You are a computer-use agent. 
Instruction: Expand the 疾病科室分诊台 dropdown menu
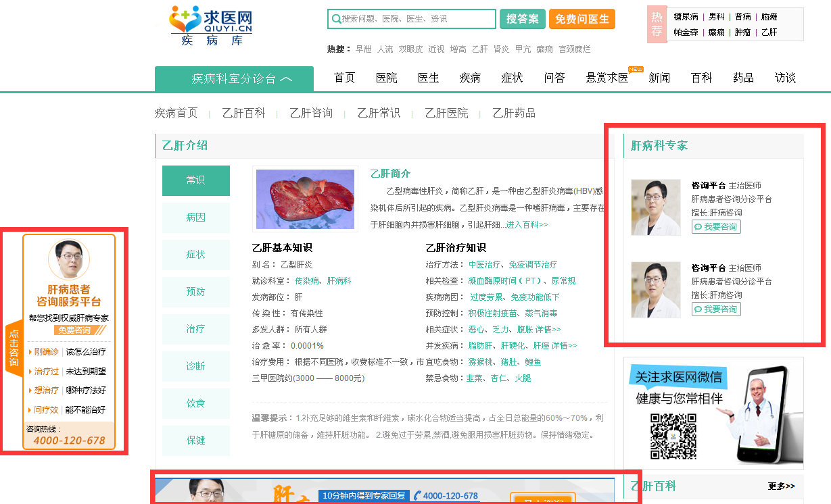click(x=234, y=79)
